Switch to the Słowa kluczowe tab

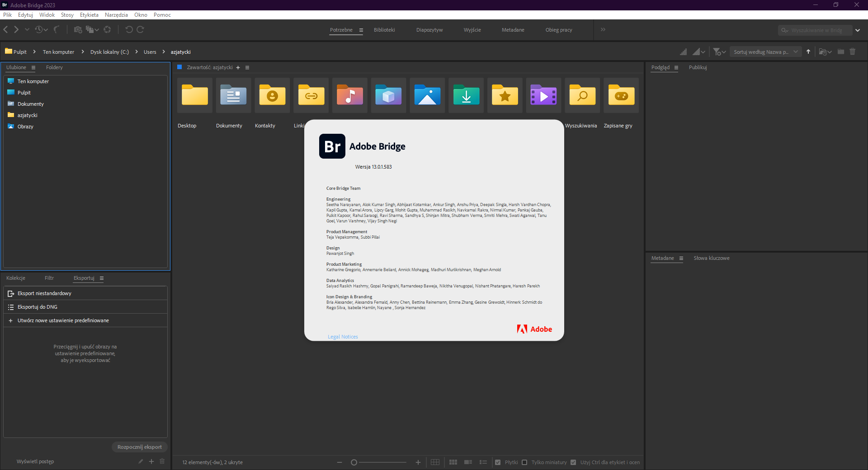(x=712, y=258)
